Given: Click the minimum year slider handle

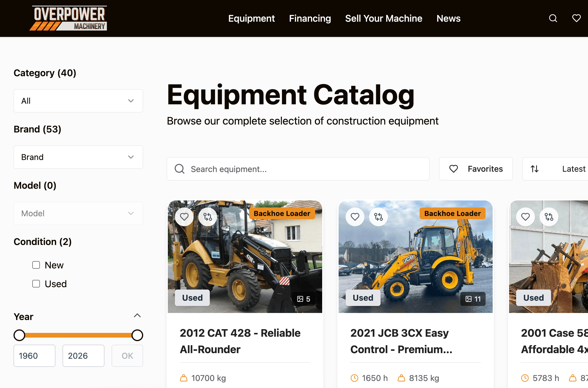Looking at the screenshot, I should [19, 335].
